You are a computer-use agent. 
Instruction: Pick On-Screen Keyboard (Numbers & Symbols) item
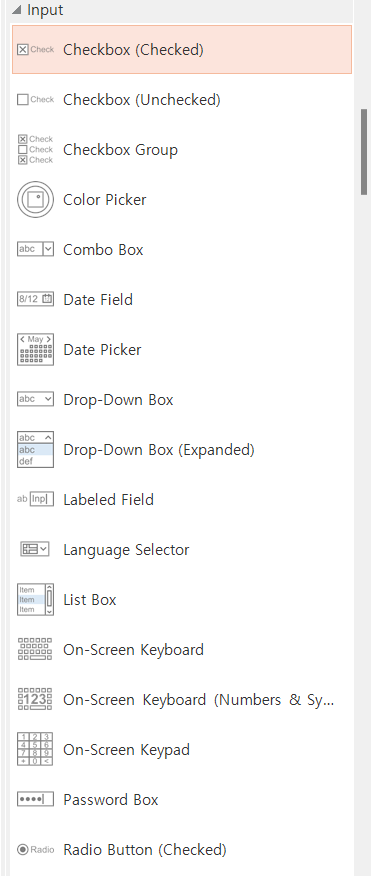[x=182, y=699]
